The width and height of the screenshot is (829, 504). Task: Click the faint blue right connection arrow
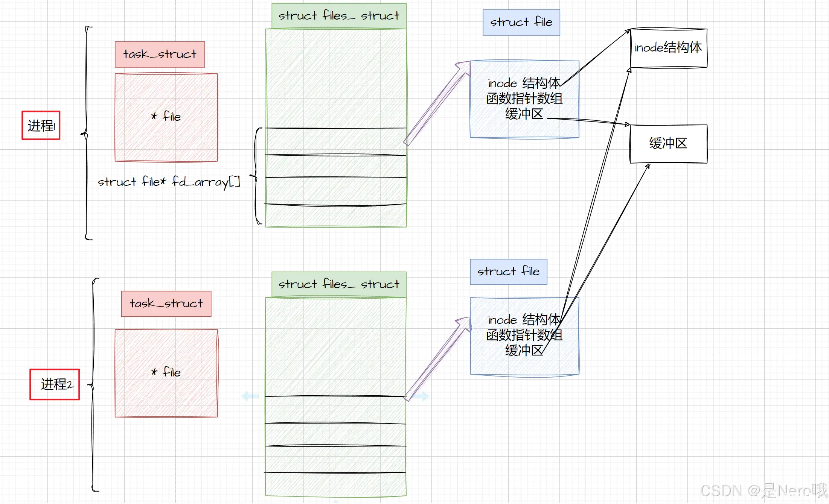pyautogui.click(x=420, y=396)
